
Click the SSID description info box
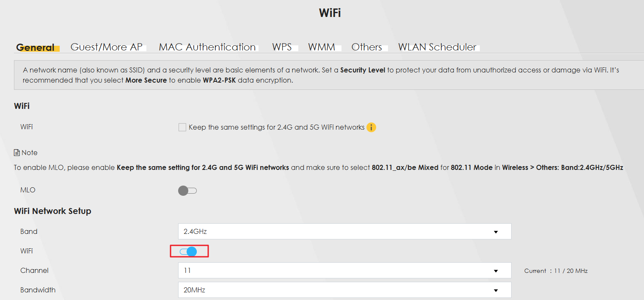[329, 75]
